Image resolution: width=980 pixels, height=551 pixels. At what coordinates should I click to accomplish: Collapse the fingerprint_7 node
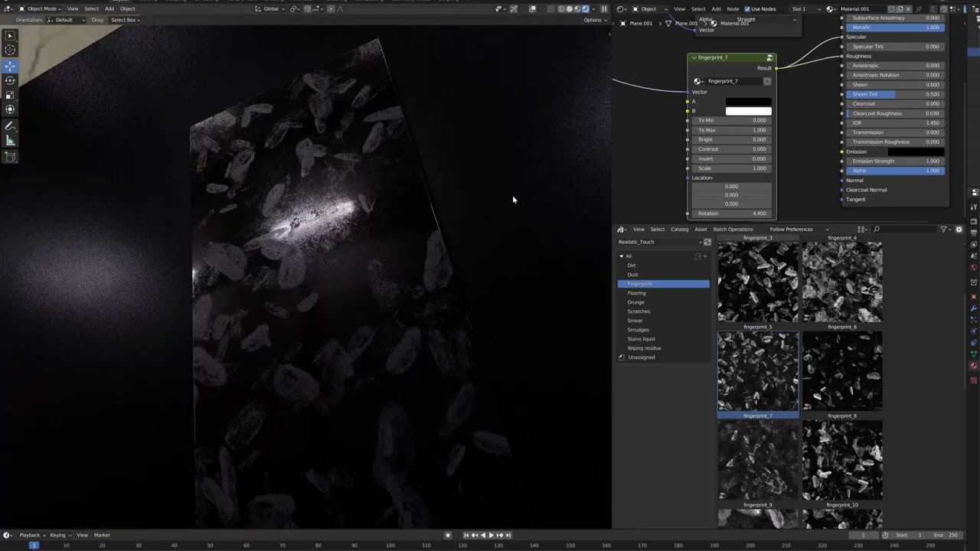[694, 58]
